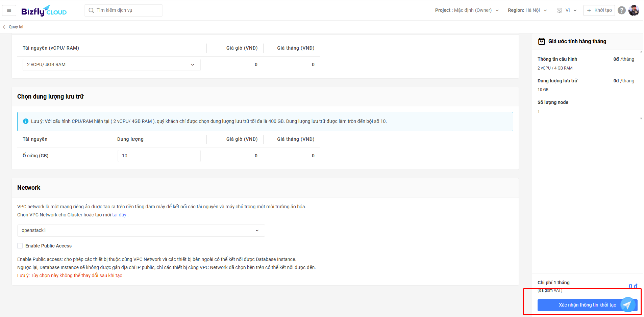The height and width of the screenshot is (317, 644).
Task: Click the 'Dung lượng lưu trữ' sidebar label
Action: 558,81
